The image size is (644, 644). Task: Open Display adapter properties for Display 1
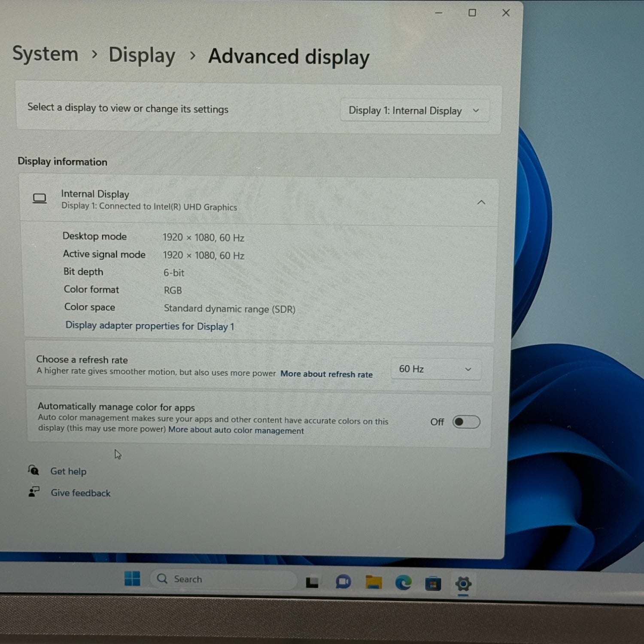tap(150, 326)
